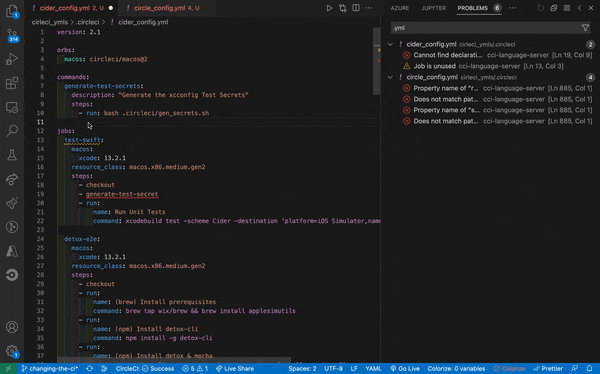Open UTF-8 encoding selector
The image size is (600, 374).
333,369
